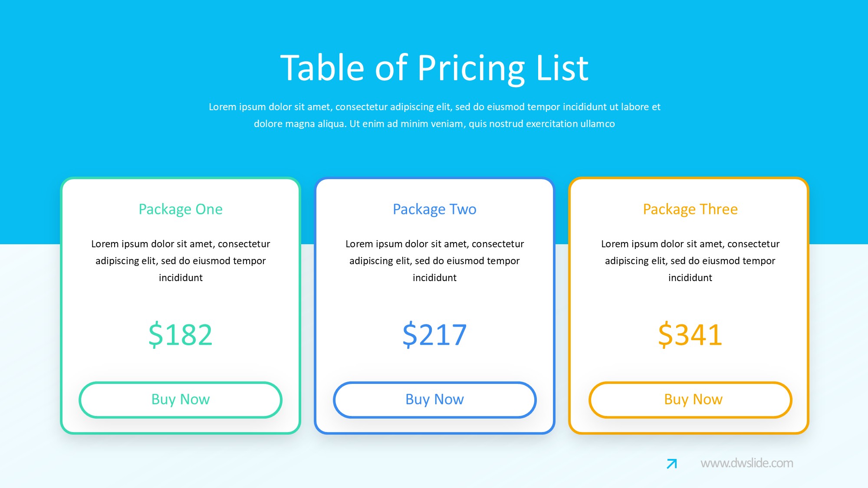This screenshot has width=868, height=488.
Task: Select the Package Three description text
Action: (x=690, y=261)
